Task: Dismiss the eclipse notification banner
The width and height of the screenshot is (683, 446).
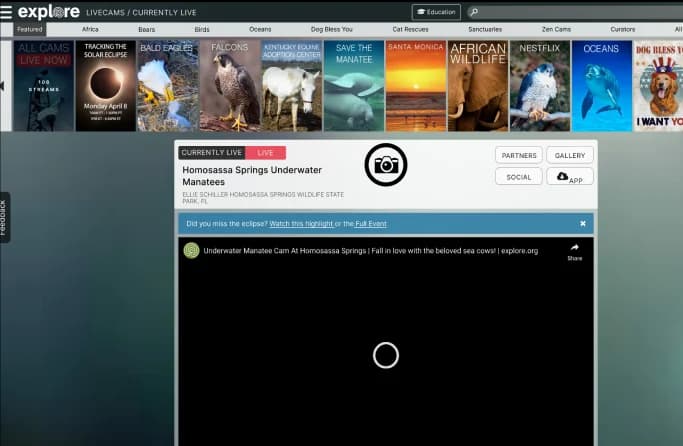Action: click(583, 223)
